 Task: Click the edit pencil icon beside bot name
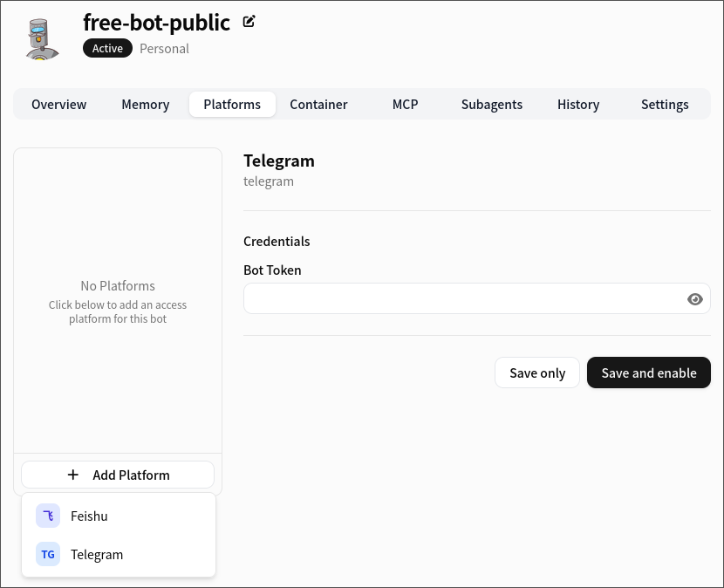[x=249, y=22]
